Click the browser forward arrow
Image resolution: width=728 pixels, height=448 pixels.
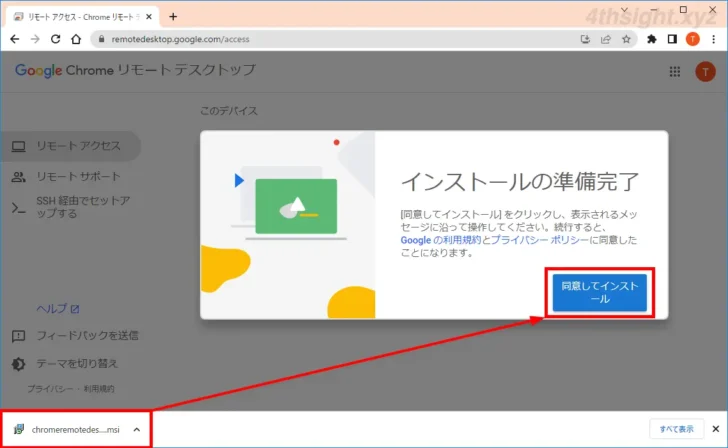point(35,39)
